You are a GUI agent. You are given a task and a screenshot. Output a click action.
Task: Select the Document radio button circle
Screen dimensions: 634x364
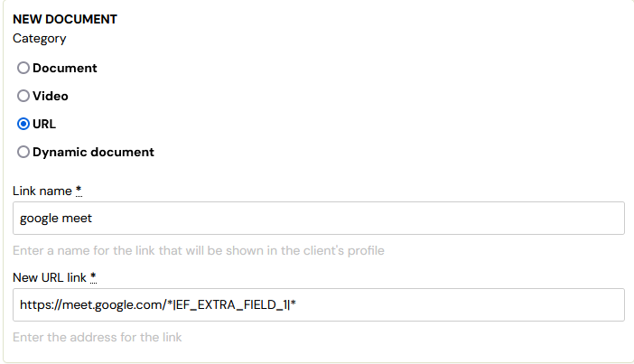pos(23,68)
